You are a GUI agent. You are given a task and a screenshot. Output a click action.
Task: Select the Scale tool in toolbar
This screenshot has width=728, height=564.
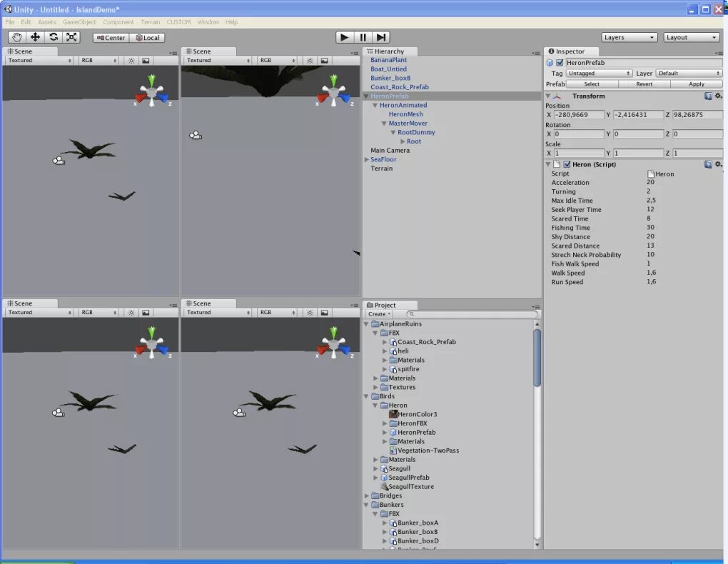click(x=71, y=37)
